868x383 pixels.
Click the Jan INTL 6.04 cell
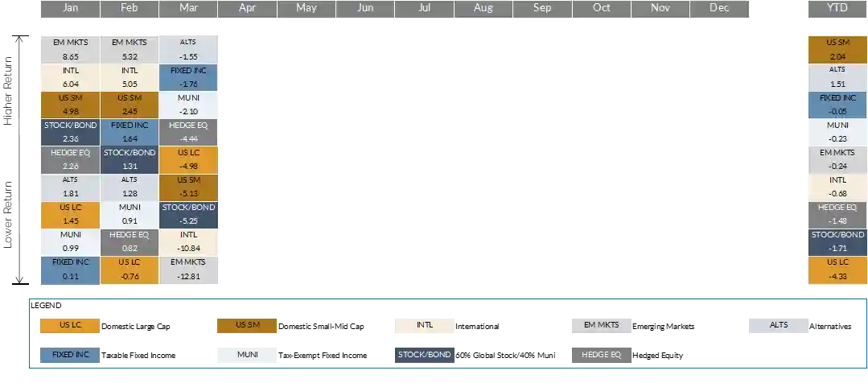pyautogui.click(x=70, y=77)
